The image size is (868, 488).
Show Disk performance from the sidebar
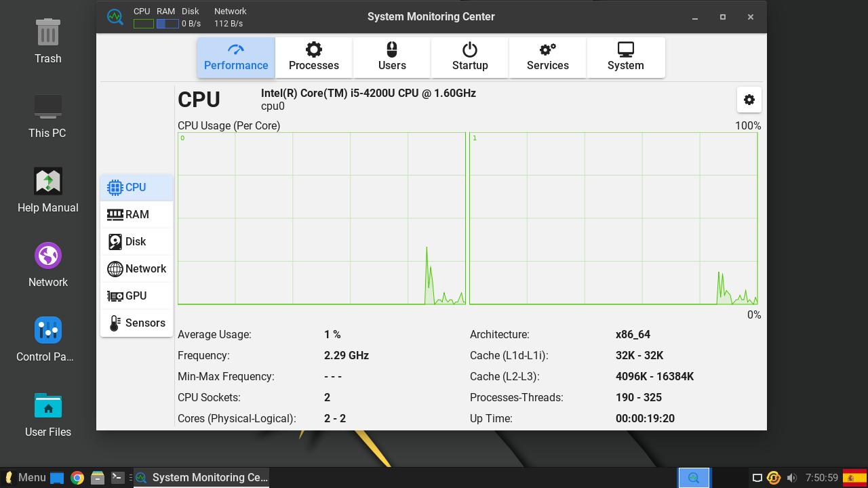click(136, 241)
